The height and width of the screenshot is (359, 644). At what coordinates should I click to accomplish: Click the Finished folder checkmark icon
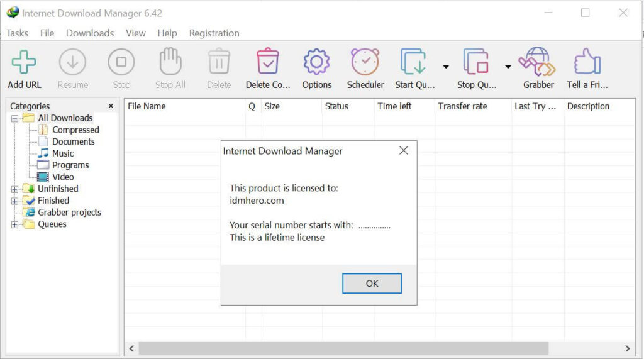[29, 201]
